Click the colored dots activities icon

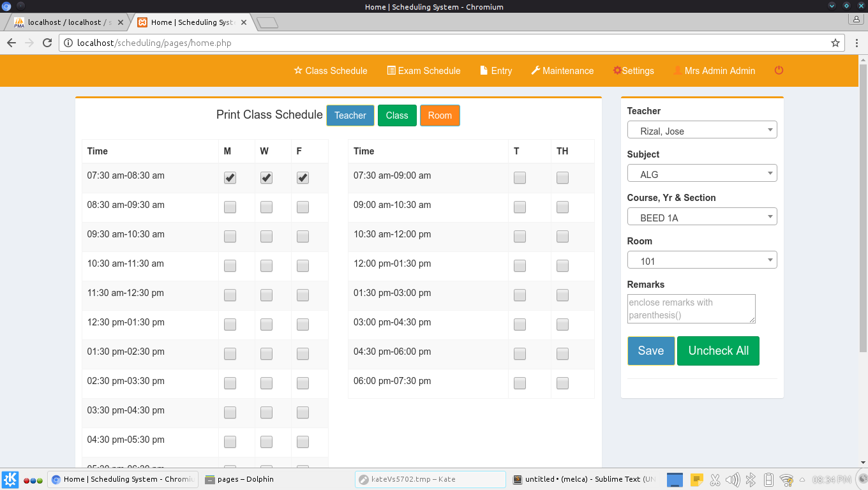[x=33, y=480]
